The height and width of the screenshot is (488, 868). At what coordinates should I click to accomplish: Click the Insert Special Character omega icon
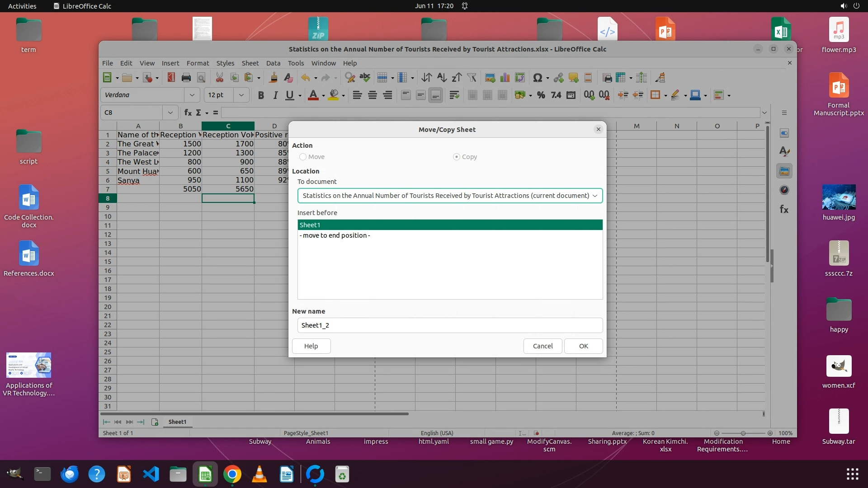[x=537, y=78]
